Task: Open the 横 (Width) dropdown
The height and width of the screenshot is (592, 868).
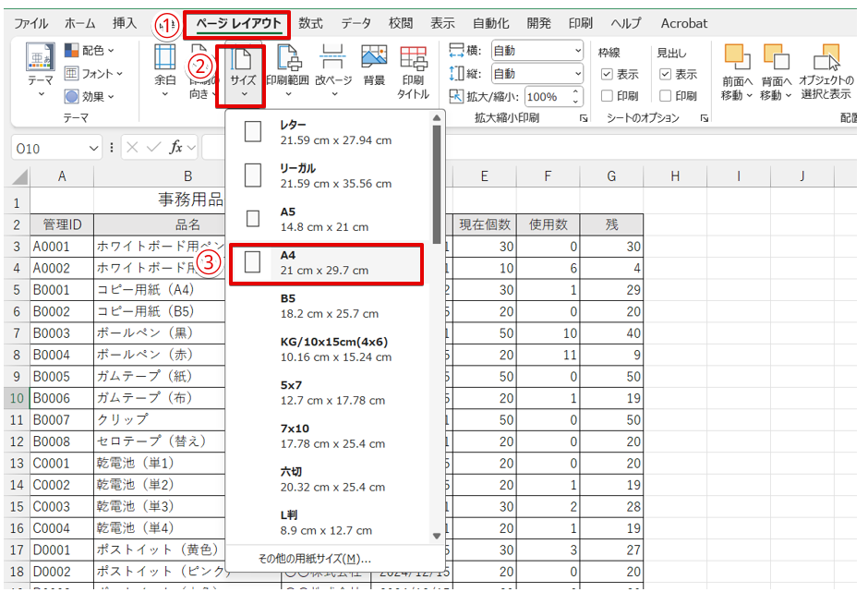Action: [578, 50]
